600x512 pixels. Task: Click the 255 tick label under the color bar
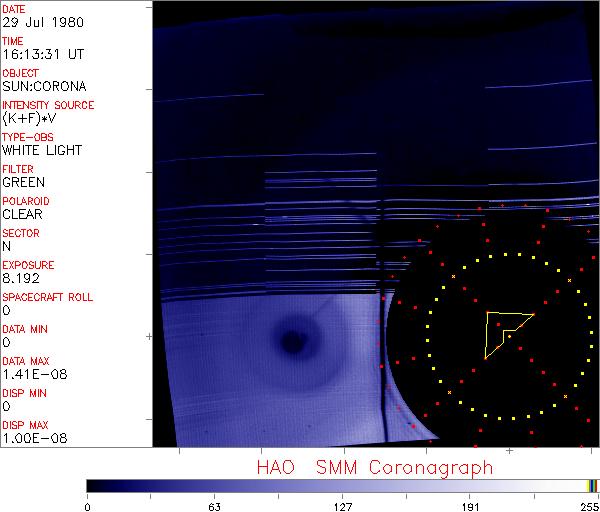coord(586,505)
